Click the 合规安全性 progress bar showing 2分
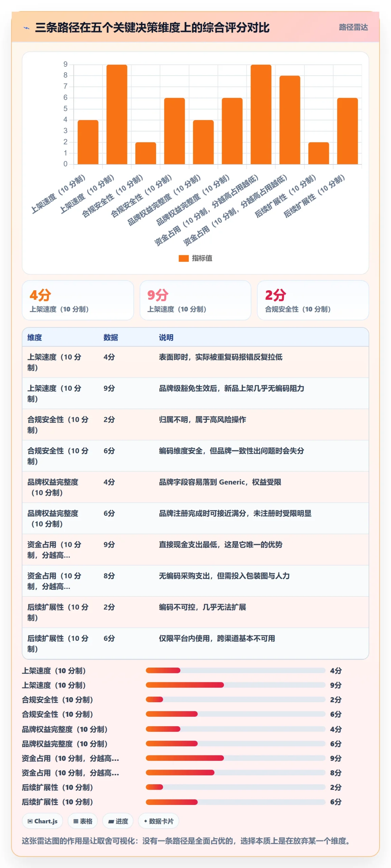 tap(235, 699)
